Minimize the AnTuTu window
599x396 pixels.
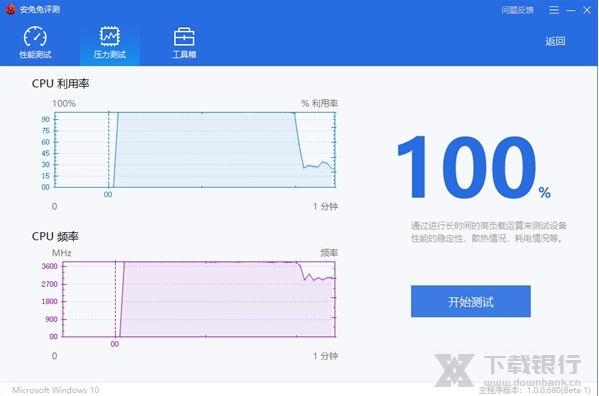571,10
